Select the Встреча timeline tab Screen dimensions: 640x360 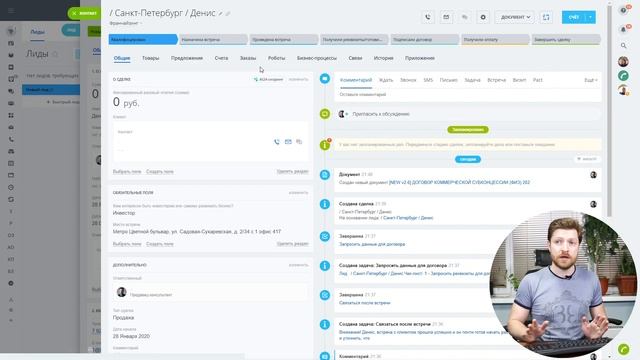(x=497, y=80)
